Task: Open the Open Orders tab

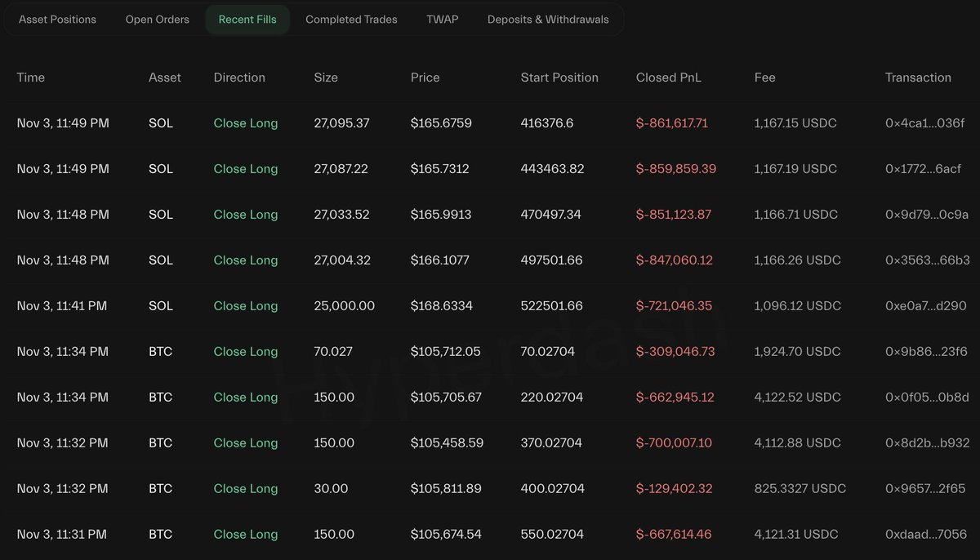Action: tap(157, 20)
